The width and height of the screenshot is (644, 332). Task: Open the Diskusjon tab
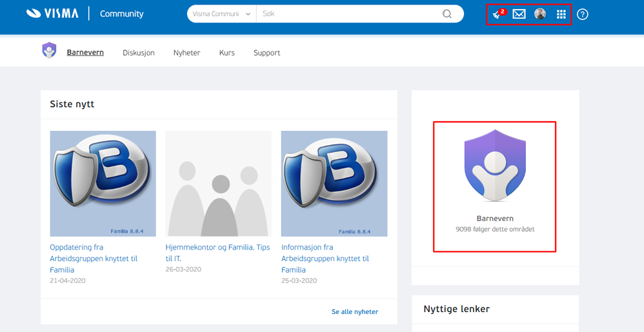tap(139, 53)
